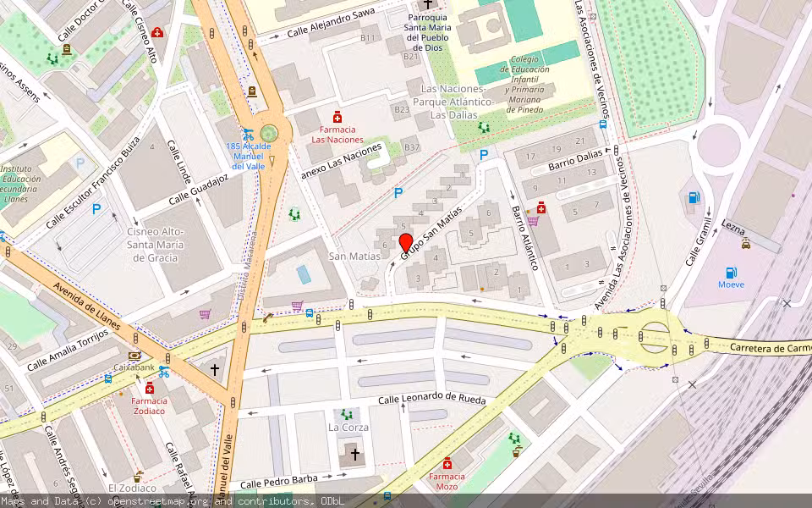
Task: Click shopping cart icon below San Matías building
Action: pyautogui.click(x=297, y=306)
